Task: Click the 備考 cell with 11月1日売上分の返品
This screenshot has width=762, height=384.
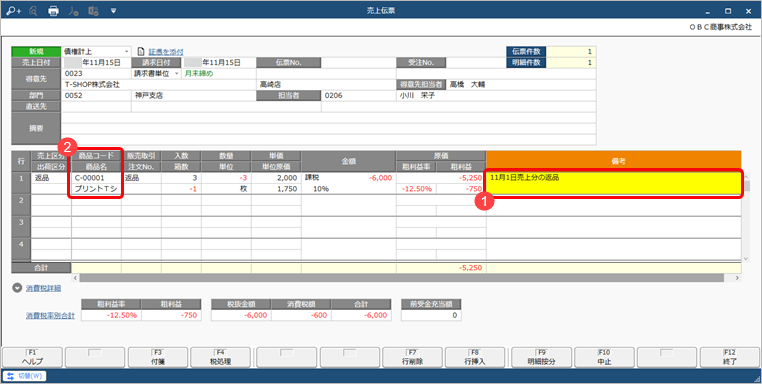Action: click(614, 184)
